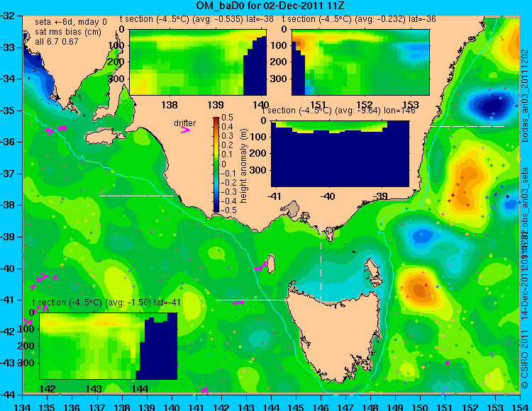Click the 152 tick label in the lat=-36 section
Image resolution: width=532 pixels, height=411 pixels.
point(365,105)
